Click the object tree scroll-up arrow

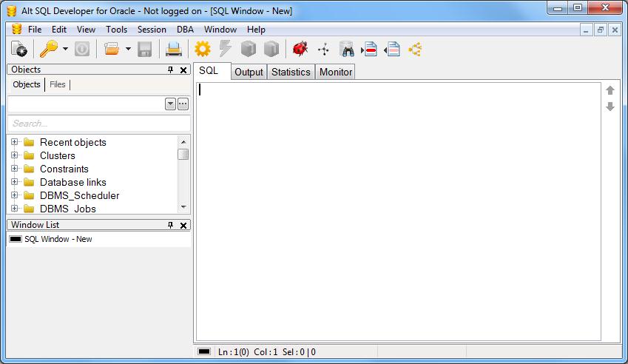click(183, 142)
